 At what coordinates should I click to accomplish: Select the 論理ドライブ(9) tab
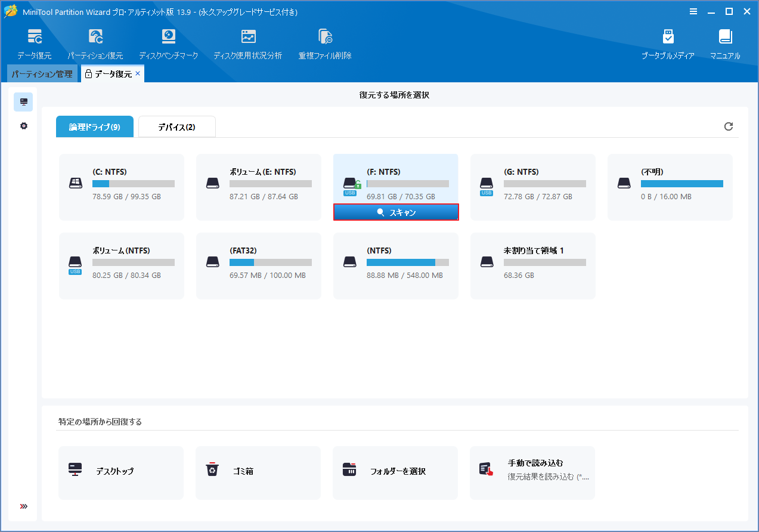[95, 126]
